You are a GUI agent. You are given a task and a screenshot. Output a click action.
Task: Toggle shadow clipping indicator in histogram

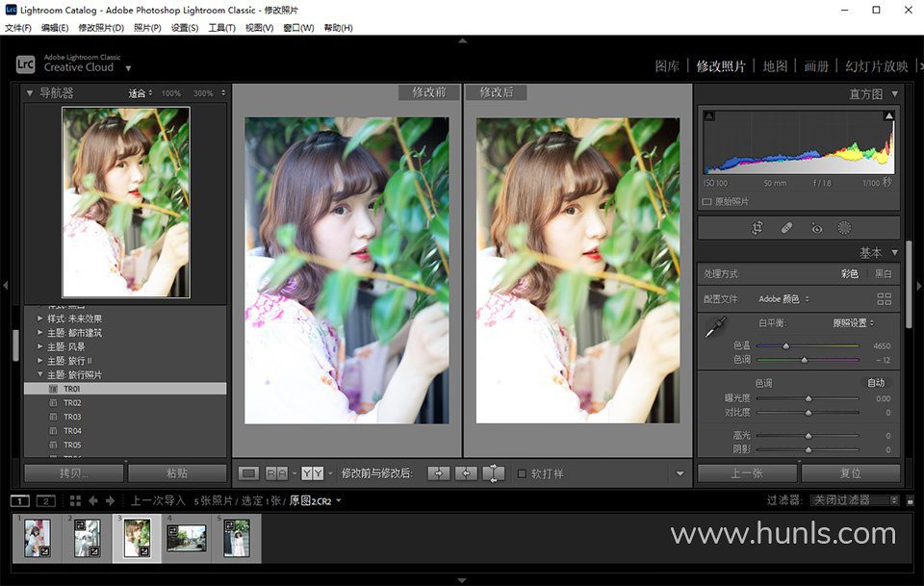[709, 116]
